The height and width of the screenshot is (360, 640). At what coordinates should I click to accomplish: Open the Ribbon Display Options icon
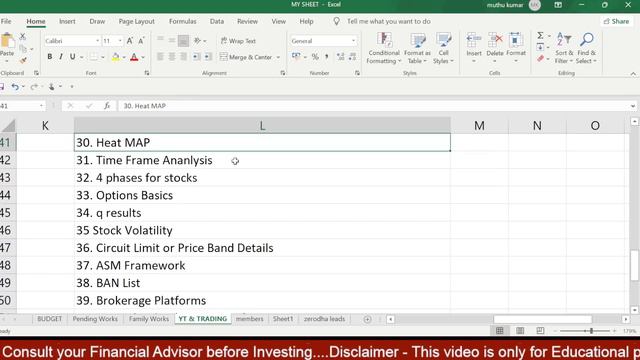pyautogui.click(x=558, y=5)
